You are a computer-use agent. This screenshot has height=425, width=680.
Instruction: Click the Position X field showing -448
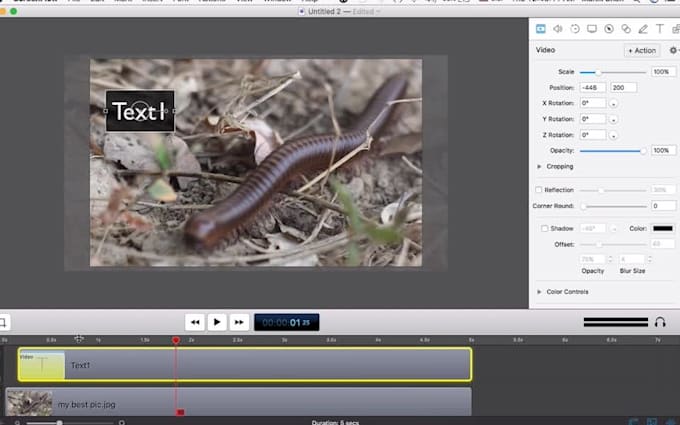592,88
